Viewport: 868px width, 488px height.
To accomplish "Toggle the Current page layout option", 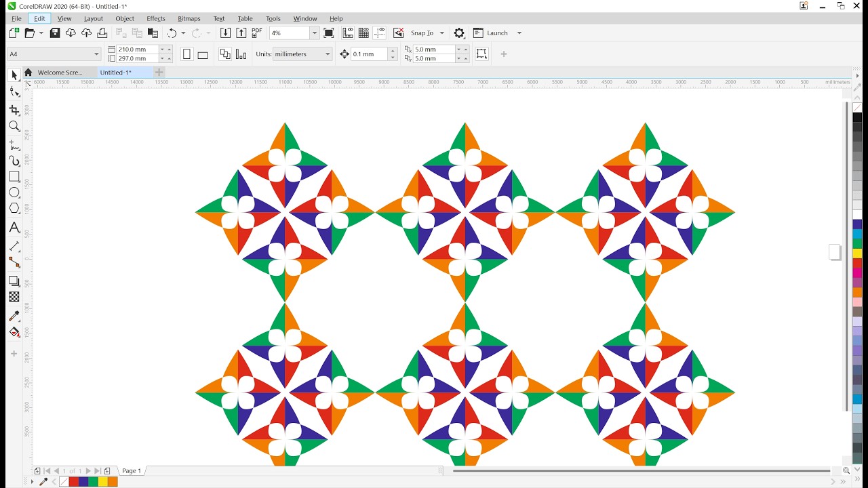I will click(241, 54).
